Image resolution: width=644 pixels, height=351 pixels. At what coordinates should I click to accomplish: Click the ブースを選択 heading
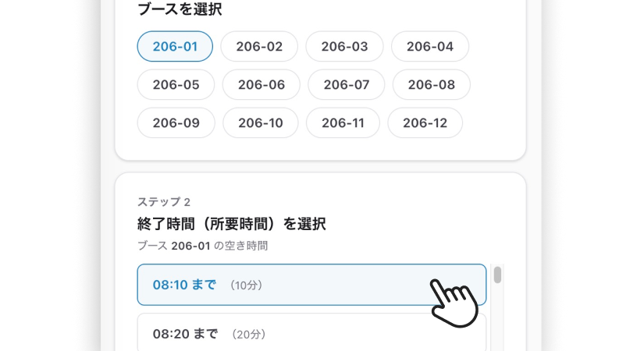[180, 9]
